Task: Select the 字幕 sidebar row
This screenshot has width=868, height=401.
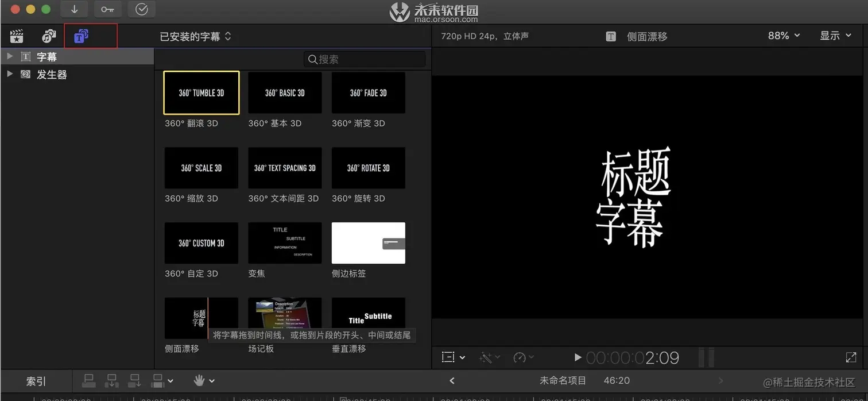Action: click(x=77, y=56)
